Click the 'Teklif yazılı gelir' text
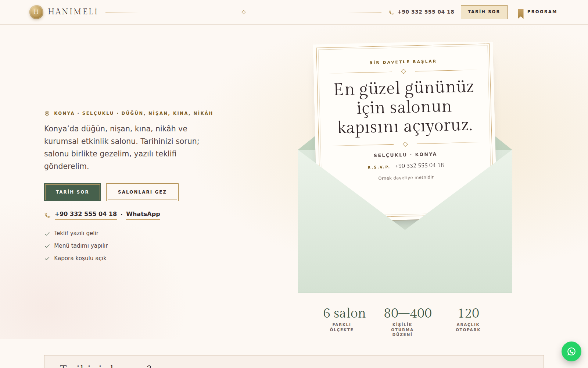 coord(76,233)
